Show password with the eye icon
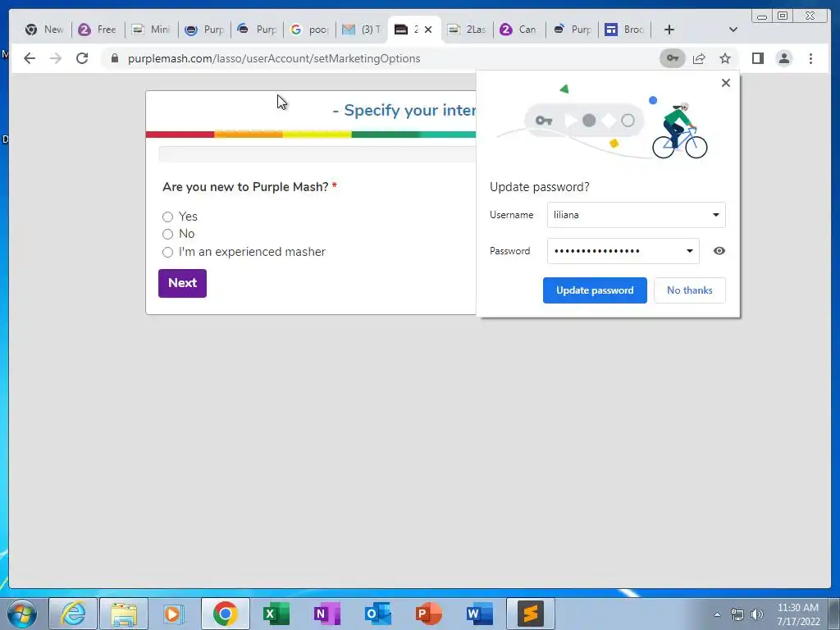840x630 pixels. pyautogui.click(x=719, y=251)
